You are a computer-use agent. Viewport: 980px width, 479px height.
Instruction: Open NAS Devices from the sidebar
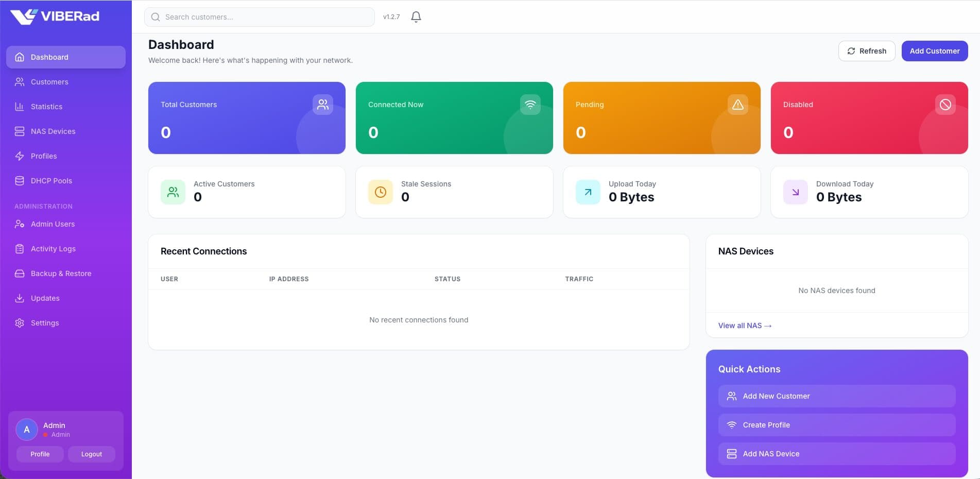coord(53,131)
